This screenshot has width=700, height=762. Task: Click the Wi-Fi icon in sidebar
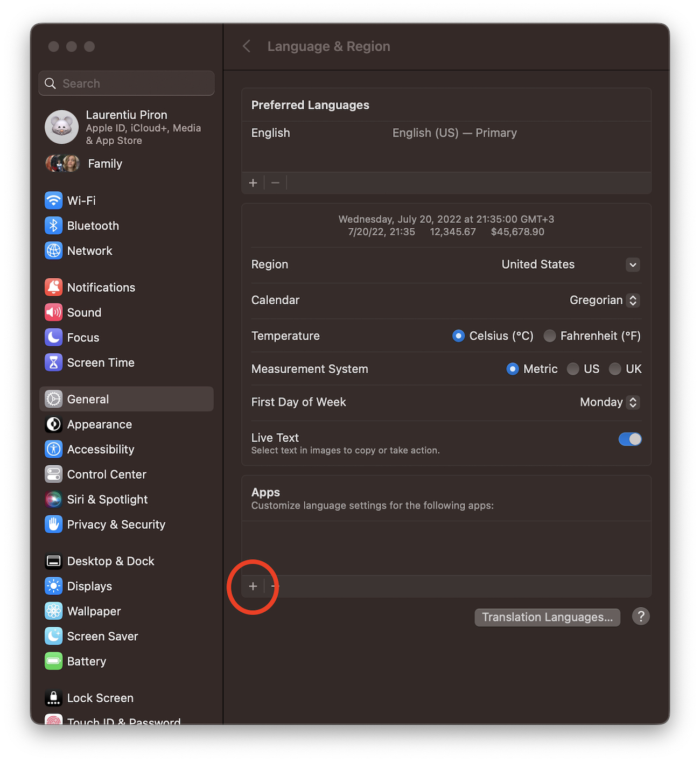(x=53, y=200)
